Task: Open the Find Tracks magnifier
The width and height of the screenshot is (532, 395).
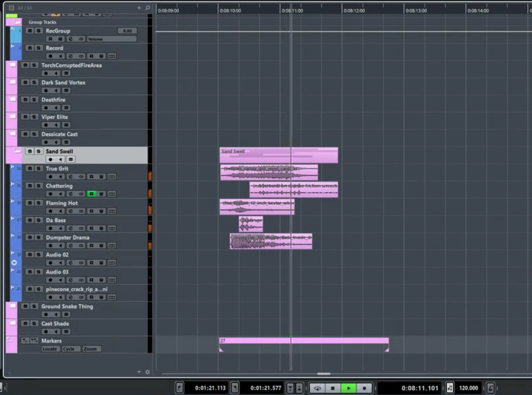Action: (x=148, y=7)
